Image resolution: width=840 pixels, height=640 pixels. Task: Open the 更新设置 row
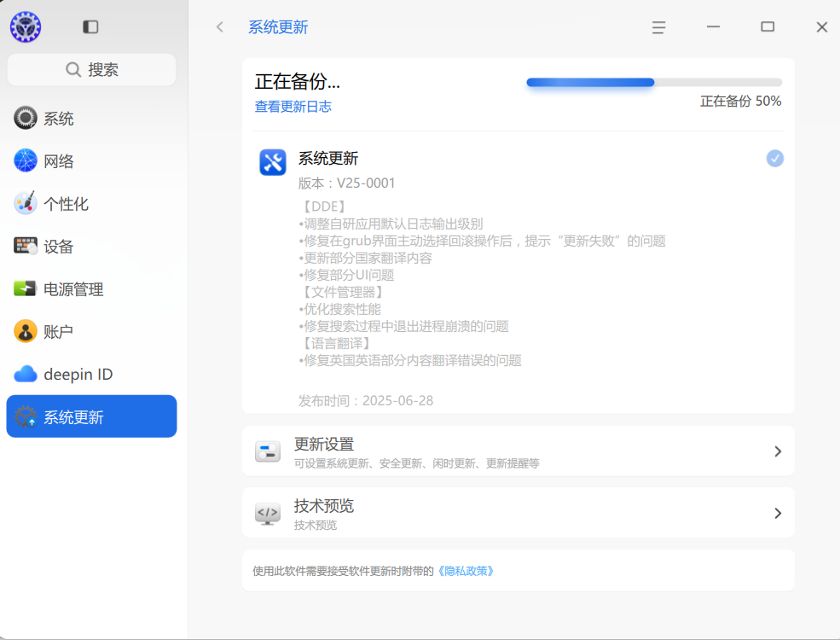click(518, 451)
